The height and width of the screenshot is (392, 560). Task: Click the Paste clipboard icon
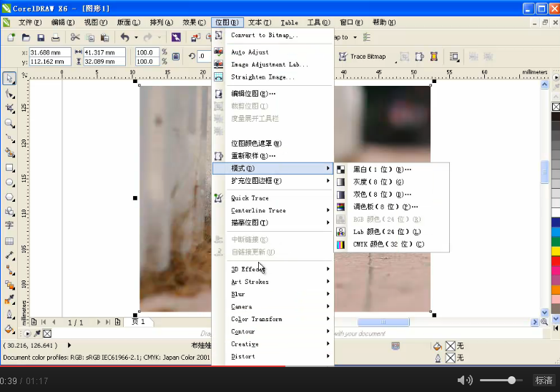pos(104,37)
